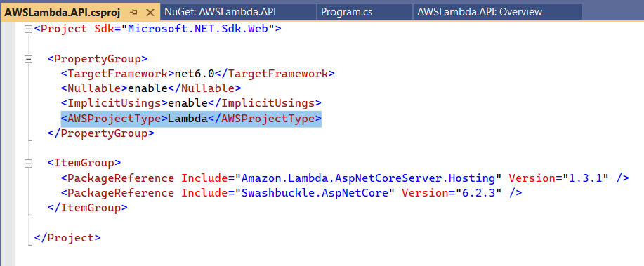Click the Nullable enable value
644x266 pixels.
click(x=147, y=88)
